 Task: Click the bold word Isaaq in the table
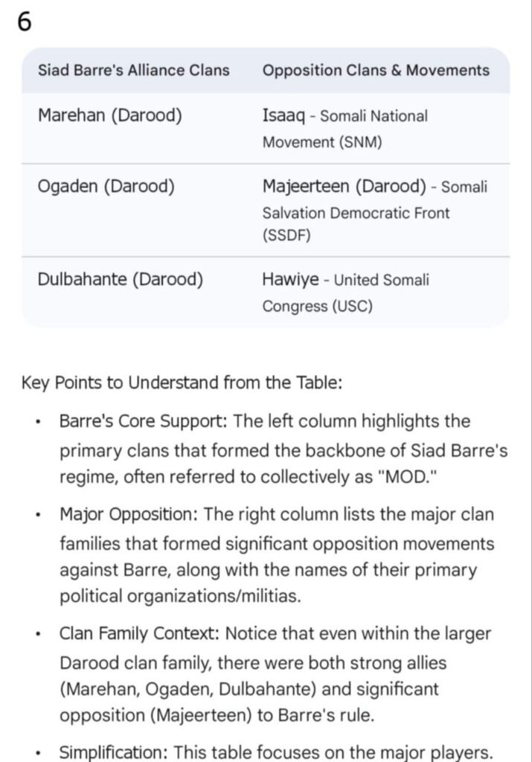click(282, 116)
